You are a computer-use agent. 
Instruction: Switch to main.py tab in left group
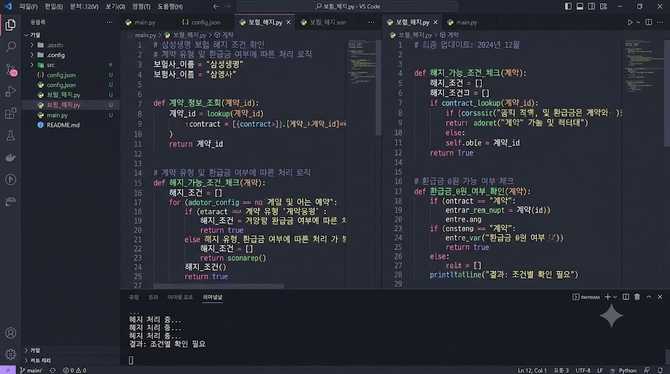coord(145,22)
